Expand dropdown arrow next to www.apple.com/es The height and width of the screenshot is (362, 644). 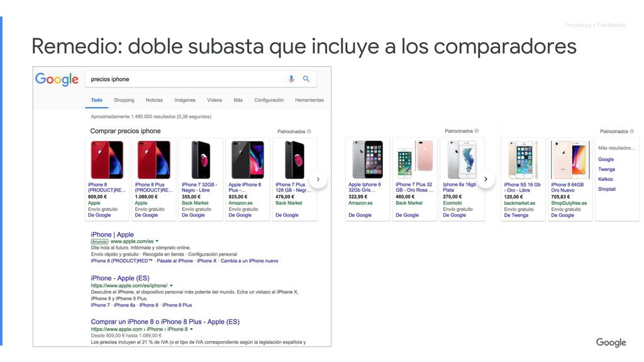(157, 241)
